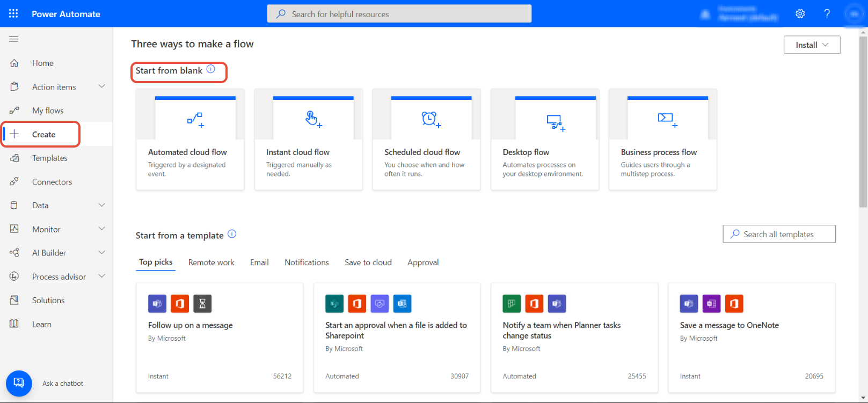The width and height of the screenshot is (868, 403).
Task: Click info icon next to Start from a template
Action: click(x=232, y=234)
